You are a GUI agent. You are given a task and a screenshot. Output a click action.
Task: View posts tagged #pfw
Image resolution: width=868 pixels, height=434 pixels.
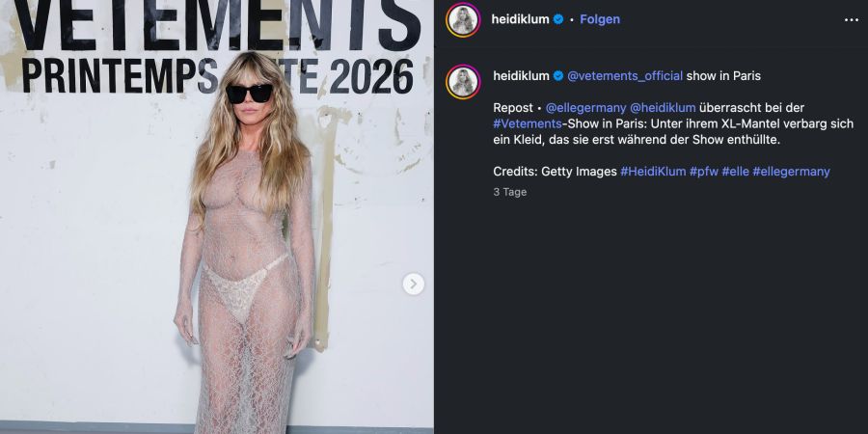pos(704,172)
